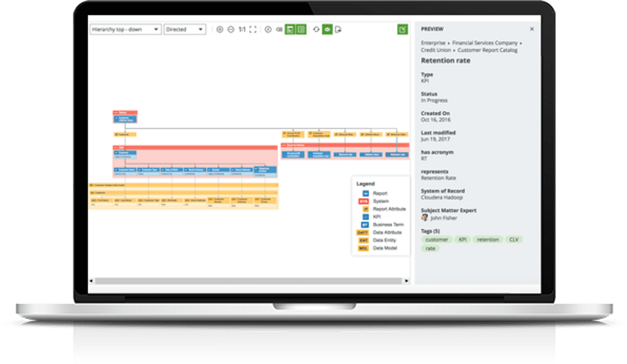Screen dimensions: 627x364
Task: Click the fit-to-screen icon
Action: 253,29
